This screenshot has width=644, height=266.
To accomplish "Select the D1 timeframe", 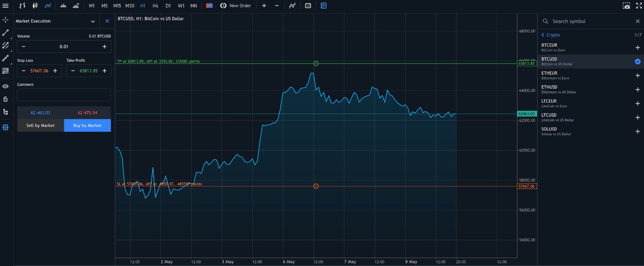I will [168, 6].
